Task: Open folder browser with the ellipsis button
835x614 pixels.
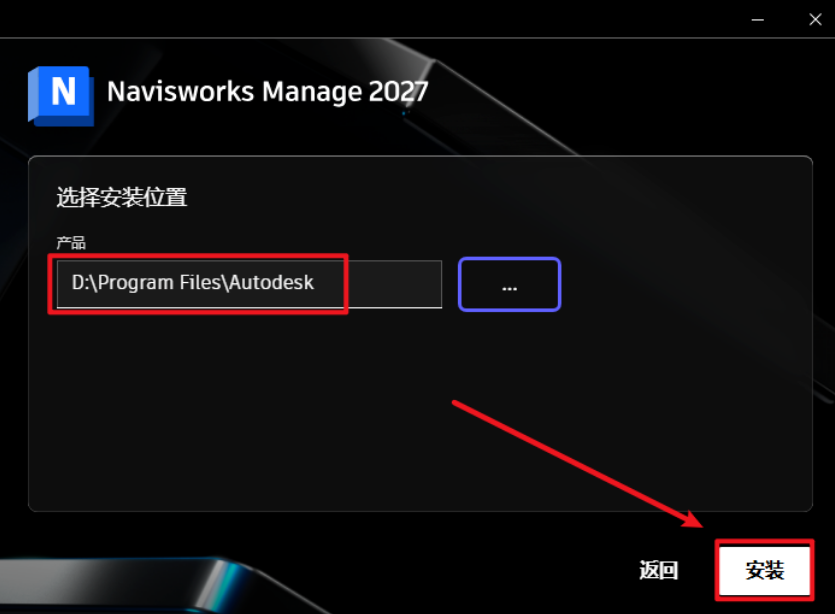Action: 509,284
